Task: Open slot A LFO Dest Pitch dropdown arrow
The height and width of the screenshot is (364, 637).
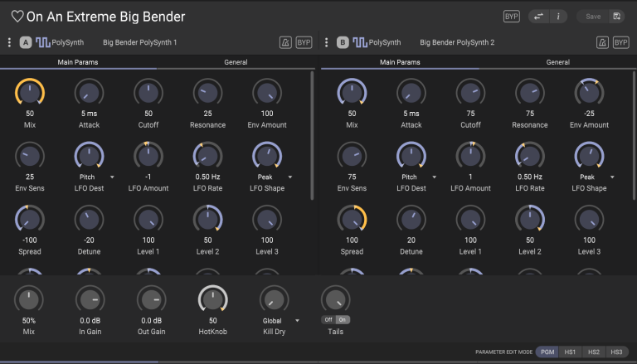Action: [x=112, y=177]
